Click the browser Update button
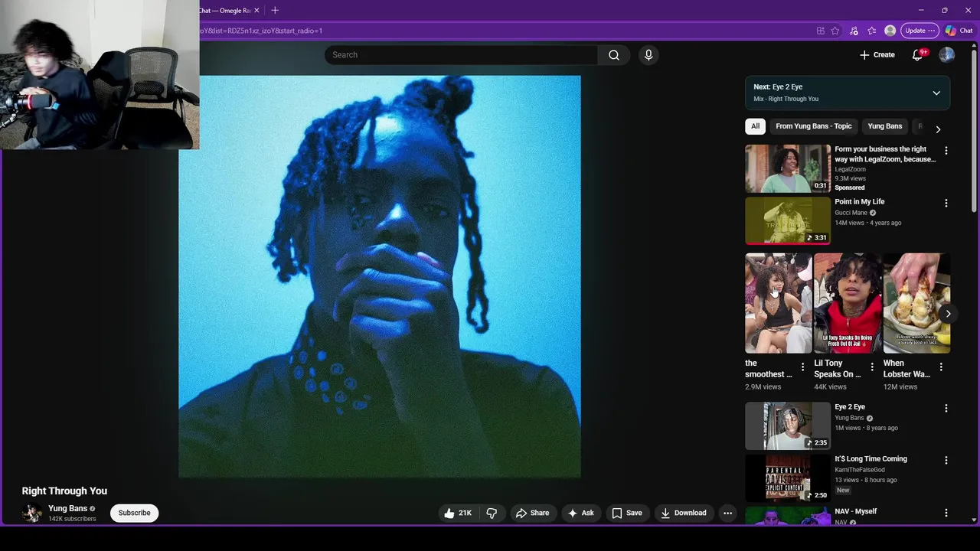The height and width of the screenshot is (551, 980). (x=920, y=31)
